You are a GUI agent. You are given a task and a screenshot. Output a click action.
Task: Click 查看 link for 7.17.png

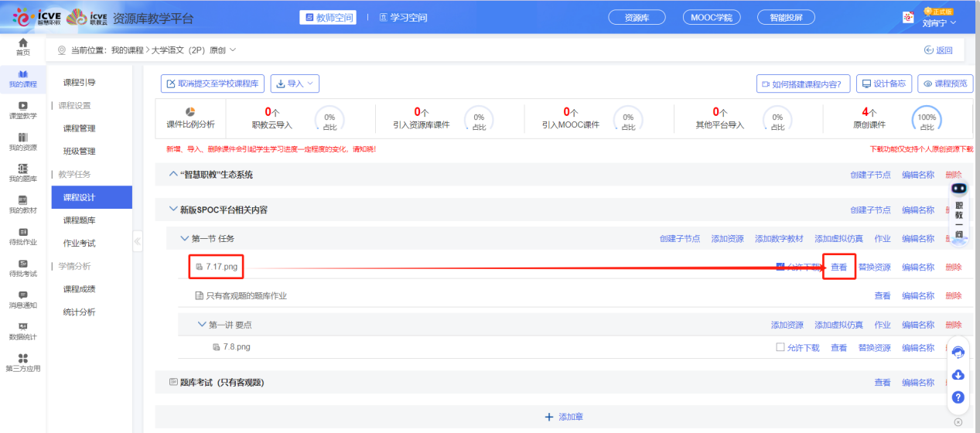[x=838, y=268]
